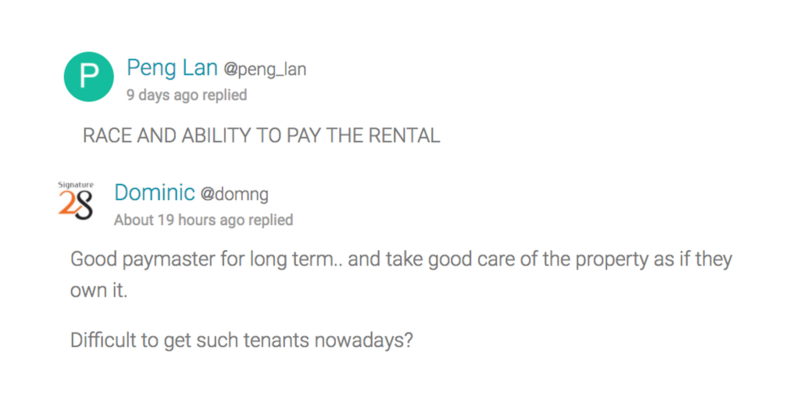
Task: Select the 'Good paymaster for long term' line
Action: (x=402, y=260)
